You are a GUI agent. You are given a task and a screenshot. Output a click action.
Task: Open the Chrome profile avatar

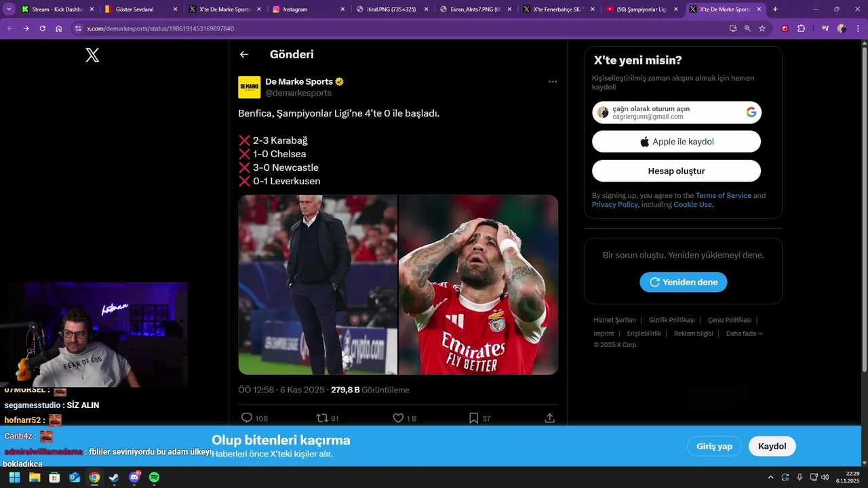tap(842, 28)
